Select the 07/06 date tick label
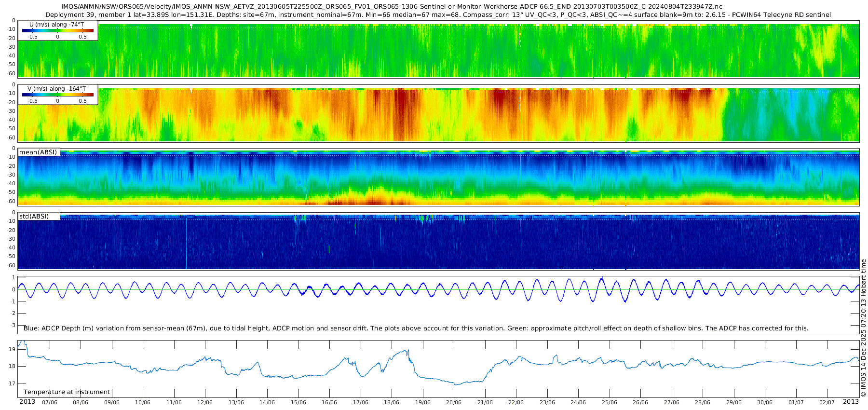868x410 pixels. pos(49,402)
